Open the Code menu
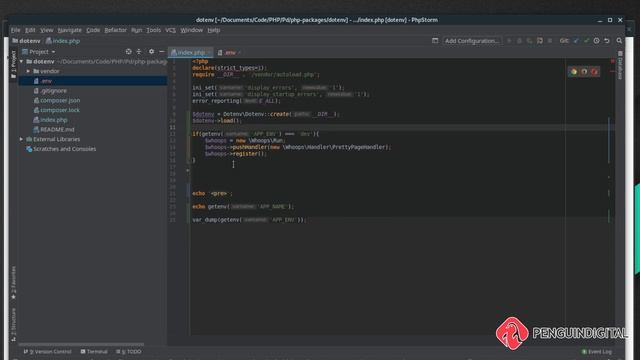Screen dimensions: 640x360 [x=93, y=30]
